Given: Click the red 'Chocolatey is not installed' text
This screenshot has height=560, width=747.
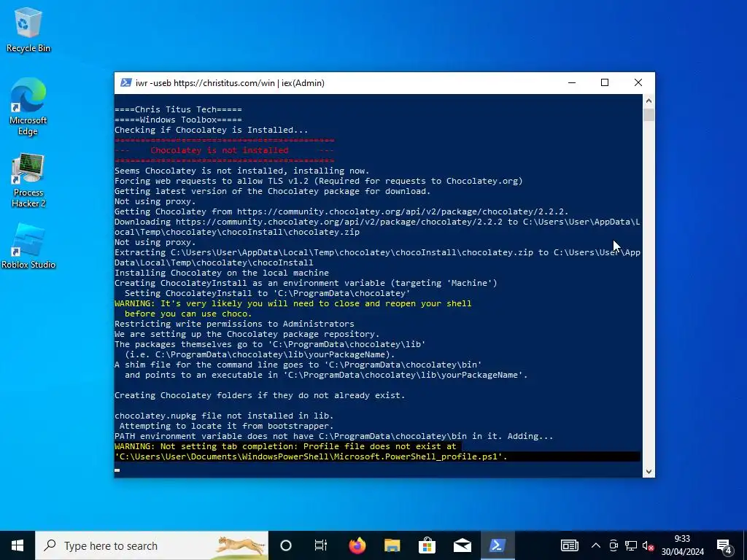Looking at the screenshot, I should 219,150.
